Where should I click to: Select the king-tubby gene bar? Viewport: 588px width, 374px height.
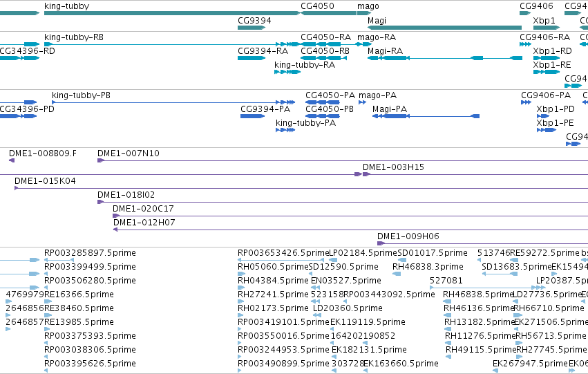pos(172,13)
